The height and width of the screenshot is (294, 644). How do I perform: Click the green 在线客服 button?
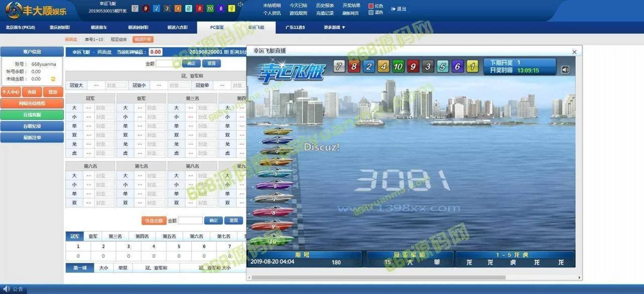point(32,115)
